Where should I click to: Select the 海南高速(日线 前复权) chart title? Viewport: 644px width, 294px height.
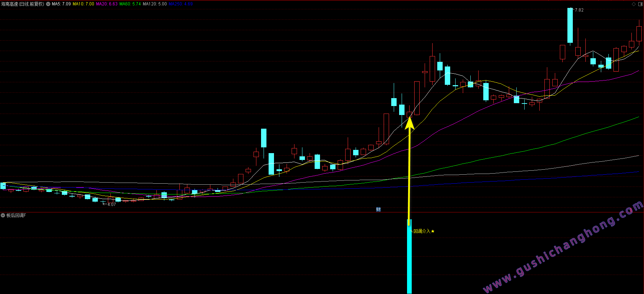coord(22,4)
